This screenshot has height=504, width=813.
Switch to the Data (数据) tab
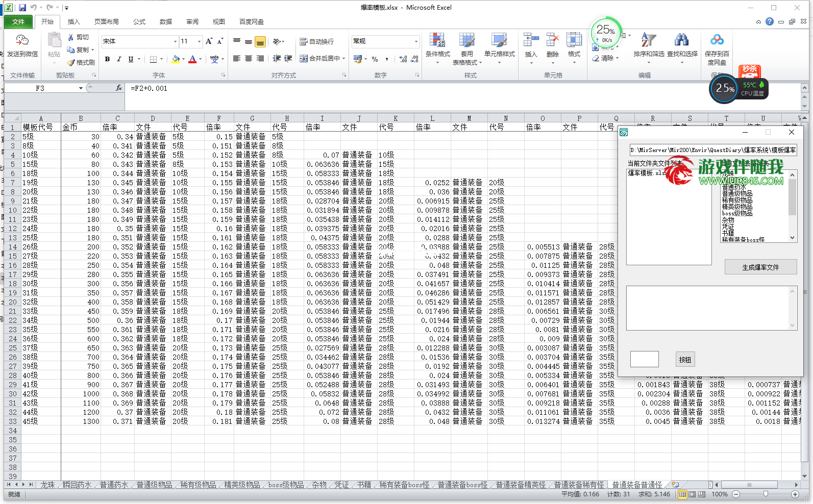click(166, 22)
